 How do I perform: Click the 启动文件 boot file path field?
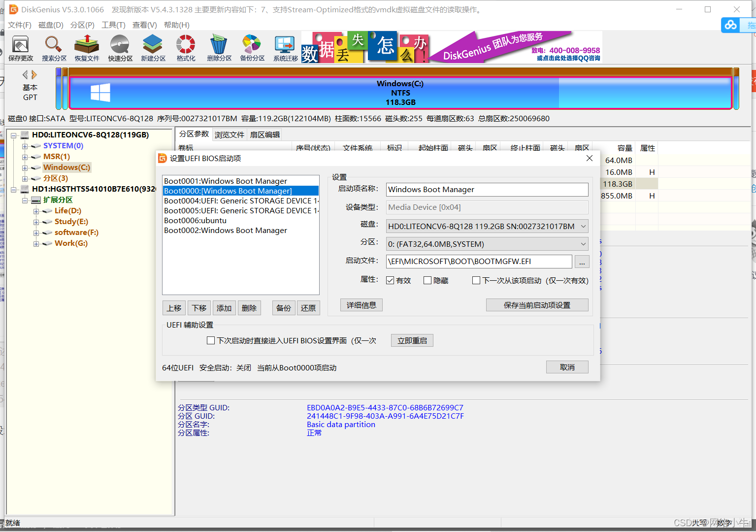479,262
